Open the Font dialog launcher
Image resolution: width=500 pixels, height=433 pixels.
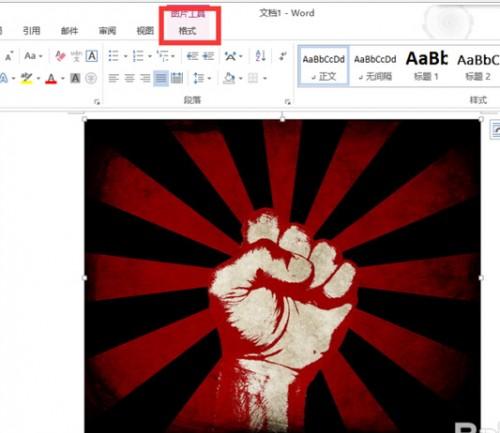(97, 102)
